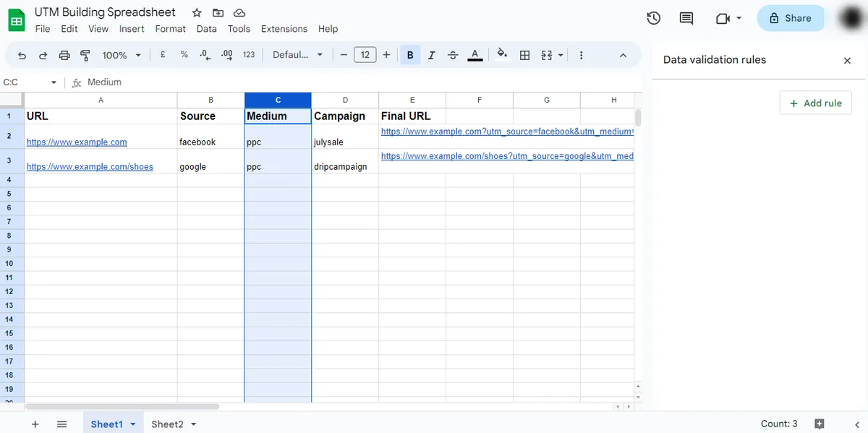The width and height of the screenshot is (868, 433).
Task: Click the Add rule button
Action: [815, 103]
